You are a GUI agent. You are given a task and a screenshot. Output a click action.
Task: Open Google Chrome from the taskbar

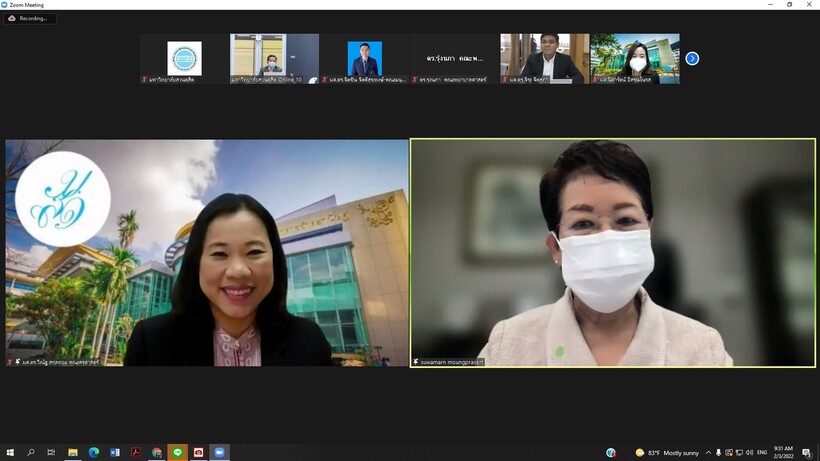[x=156, y=453]
